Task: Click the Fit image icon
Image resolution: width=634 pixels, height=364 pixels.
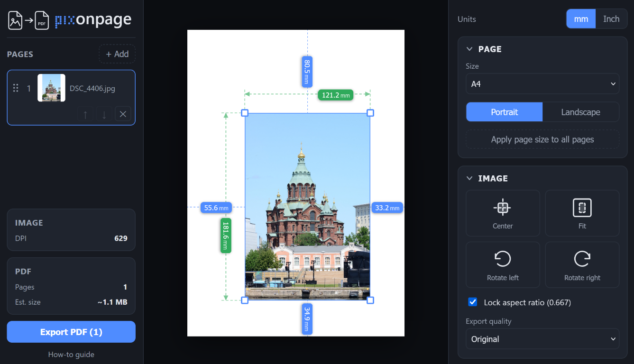Action: click(582, 208)
